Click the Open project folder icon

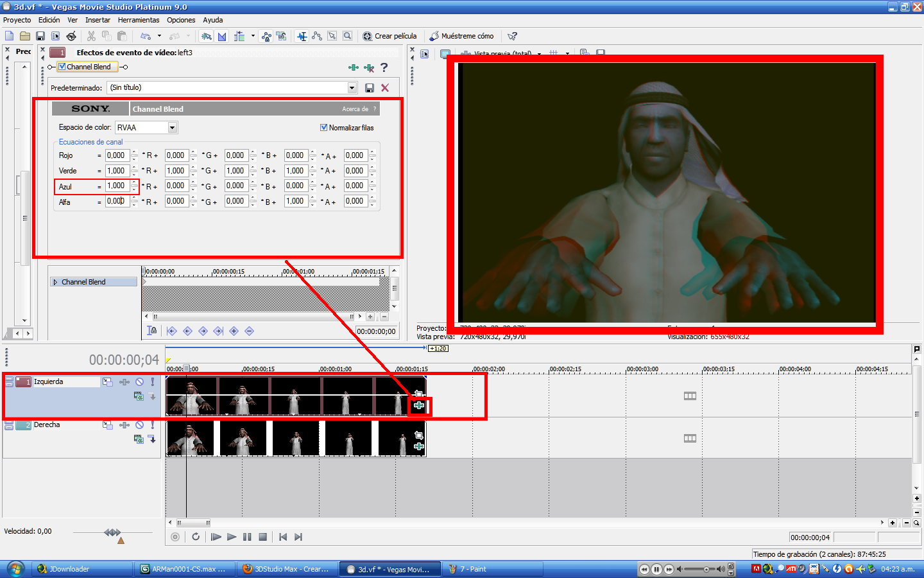point(25,36)
